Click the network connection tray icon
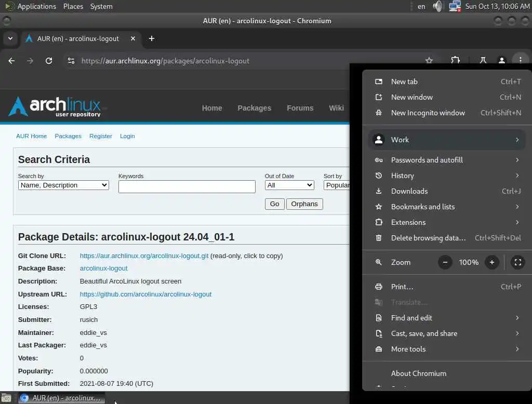 455,6
